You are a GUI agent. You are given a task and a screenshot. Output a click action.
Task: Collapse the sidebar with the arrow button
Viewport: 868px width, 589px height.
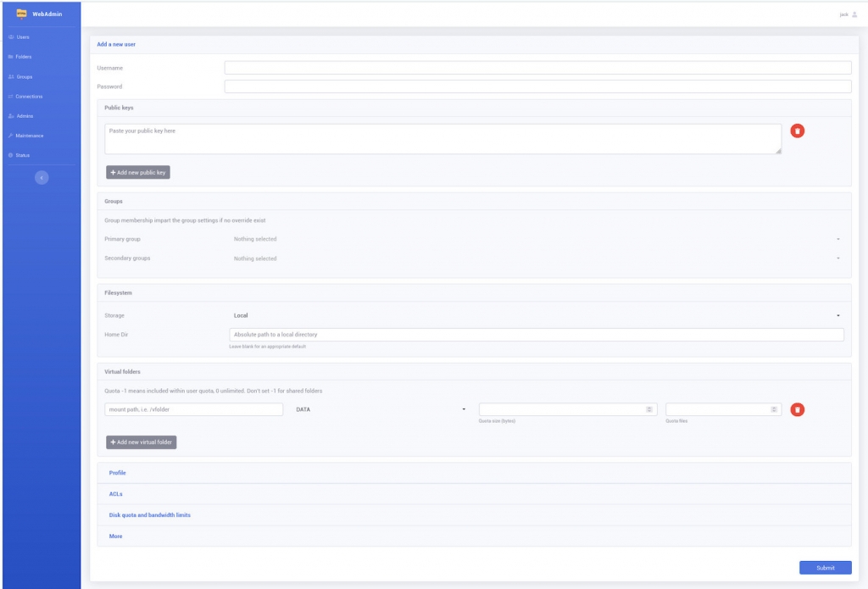coord(42,177)
